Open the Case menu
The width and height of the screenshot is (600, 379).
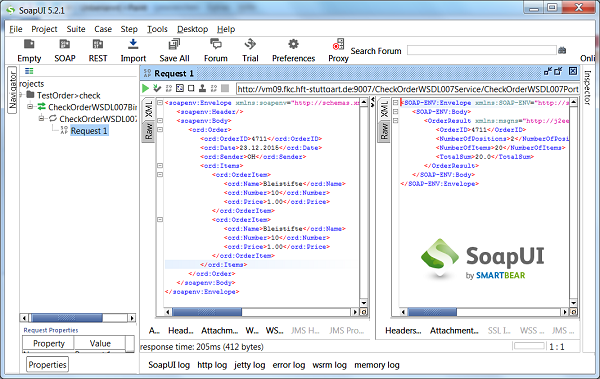point(103,29)
